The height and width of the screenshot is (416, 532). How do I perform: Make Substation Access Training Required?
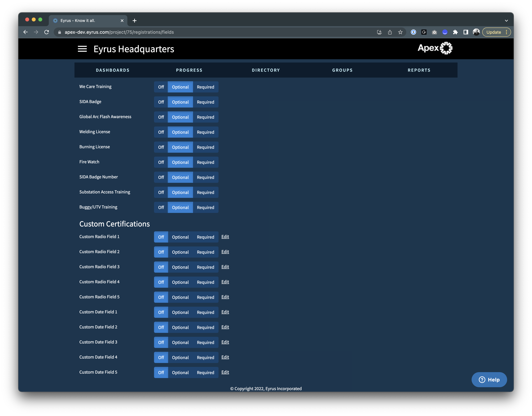[206, 192]
